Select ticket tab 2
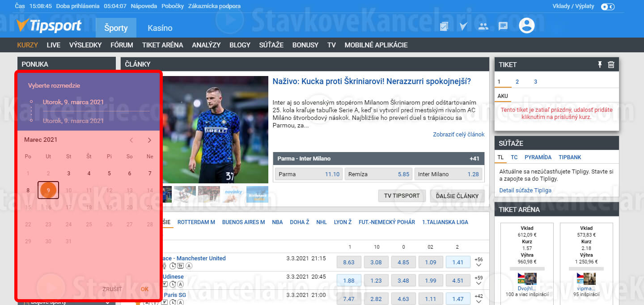Image resolution: width=644 pixels, height=305 pixels. tap(517, 82)
